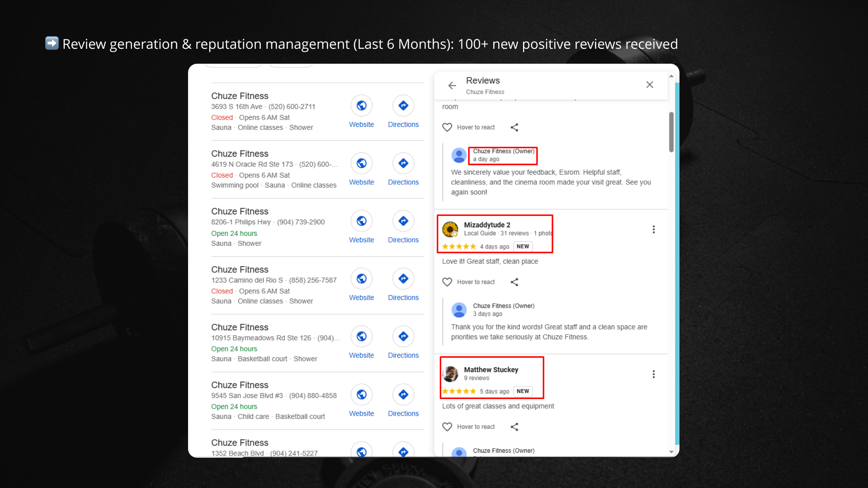The height and width of the screenshot is (488, 868).
Task: Get directions to Chuze Fitness on S 16th Ave
Action: (x=403, y=105)
